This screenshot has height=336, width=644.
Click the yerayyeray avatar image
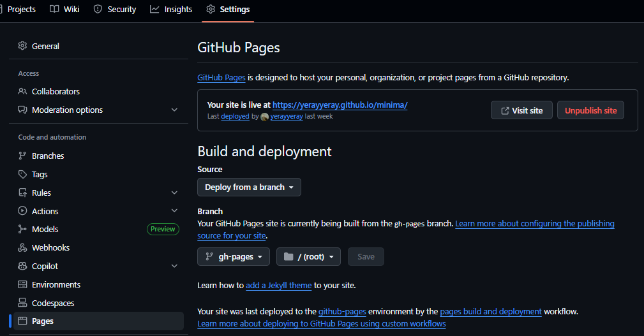tap(265, 117)
